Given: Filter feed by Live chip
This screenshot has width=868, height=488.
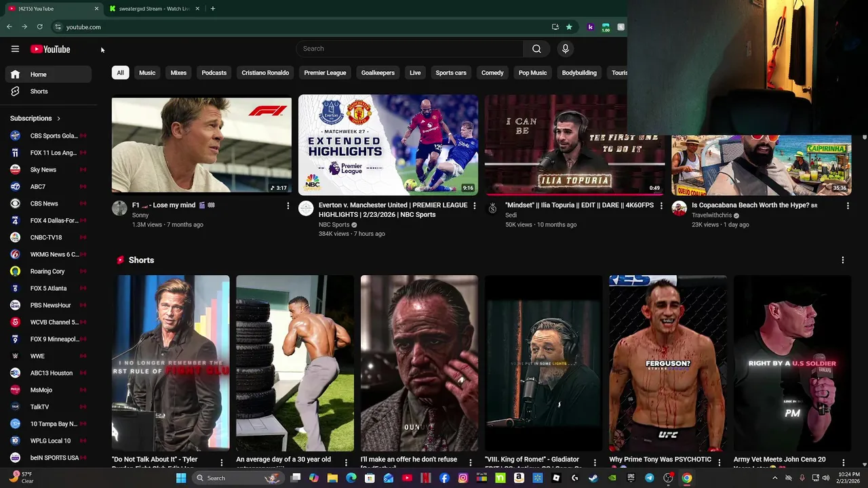Looking at the screenshot, I should [415, 73].
